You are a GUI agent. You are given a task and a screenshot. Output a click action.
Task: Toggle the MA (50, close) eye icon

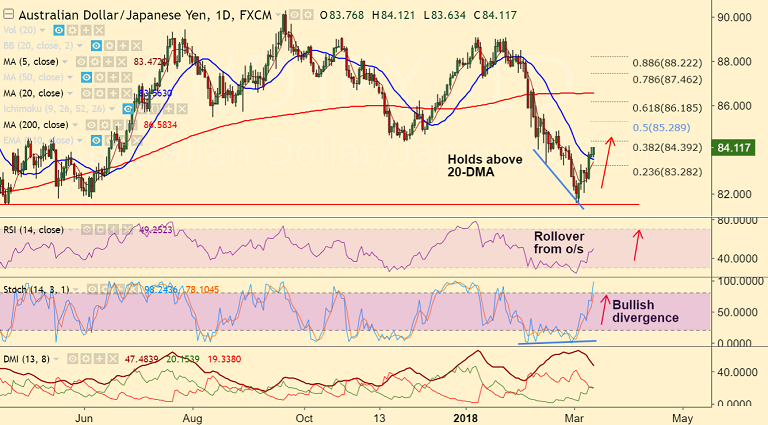pyautogui.click(x=86, y=77)
